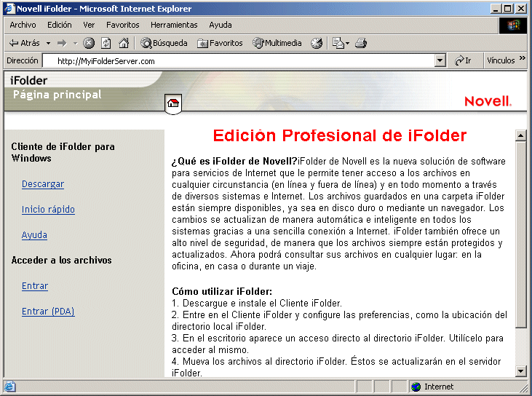The width and height of the screenshot is (532, 396).
Task: Click the Ir go button
Action: coord(463,60)
